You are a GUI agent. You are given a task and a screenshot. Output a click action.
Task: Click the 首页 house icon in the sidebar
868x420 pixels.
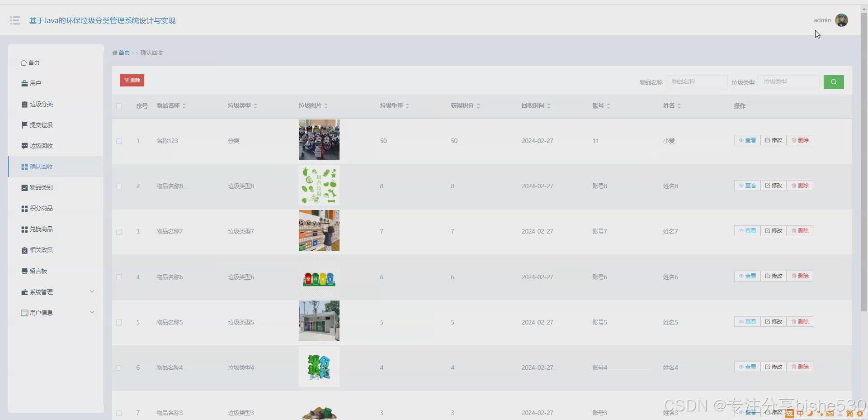pyautogui.click(x=24, y=62)
